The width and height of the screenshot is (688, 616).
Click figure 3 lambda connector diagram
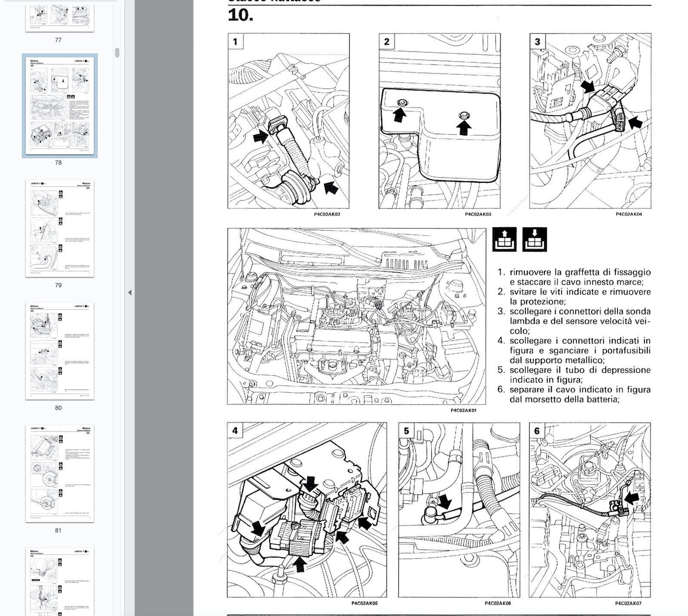click(x=590, y=121)
